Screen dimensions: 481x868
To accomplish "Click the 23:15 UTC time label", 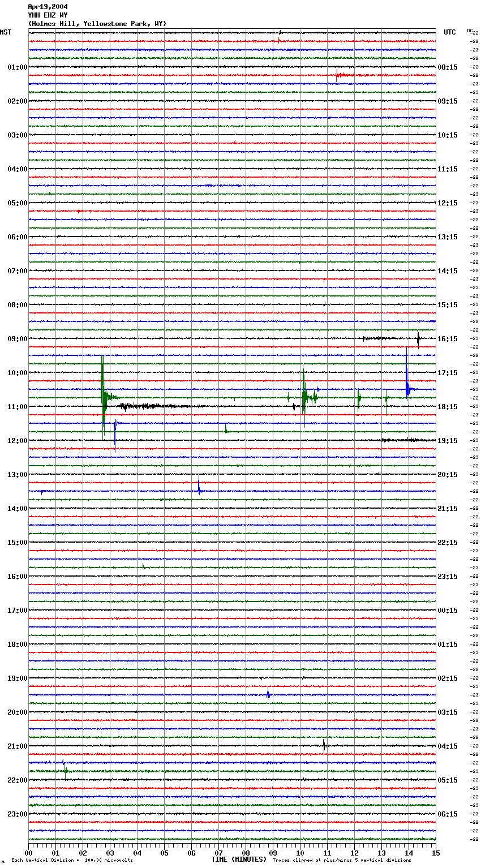I will click(448, 577).
